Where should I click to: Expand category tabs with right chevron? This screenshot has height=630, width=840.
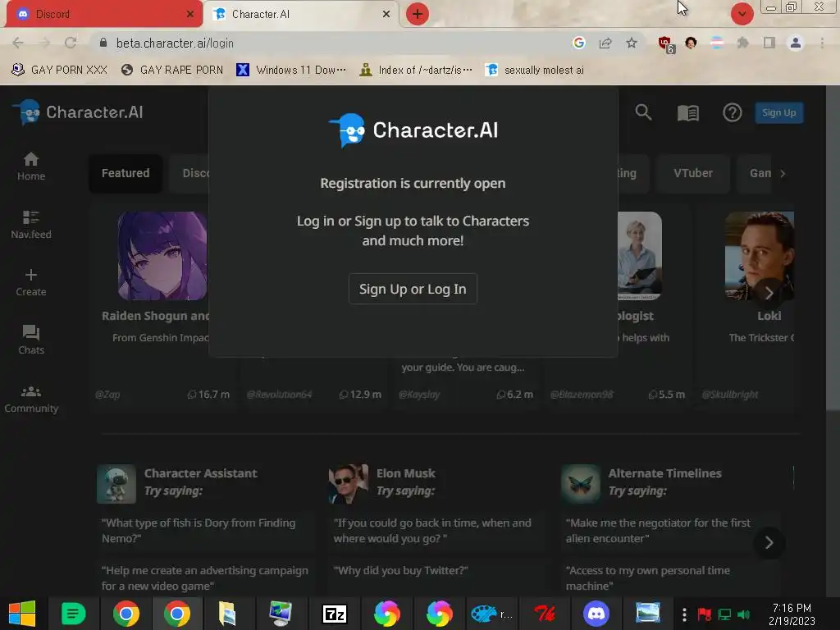(783, 174)
